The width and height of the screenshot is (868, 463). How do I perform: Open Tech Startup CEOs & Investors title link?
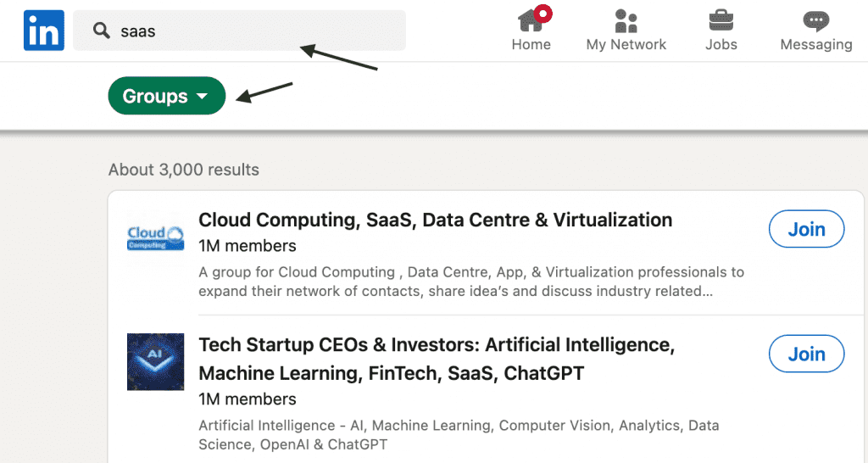(x=436, y=346)
